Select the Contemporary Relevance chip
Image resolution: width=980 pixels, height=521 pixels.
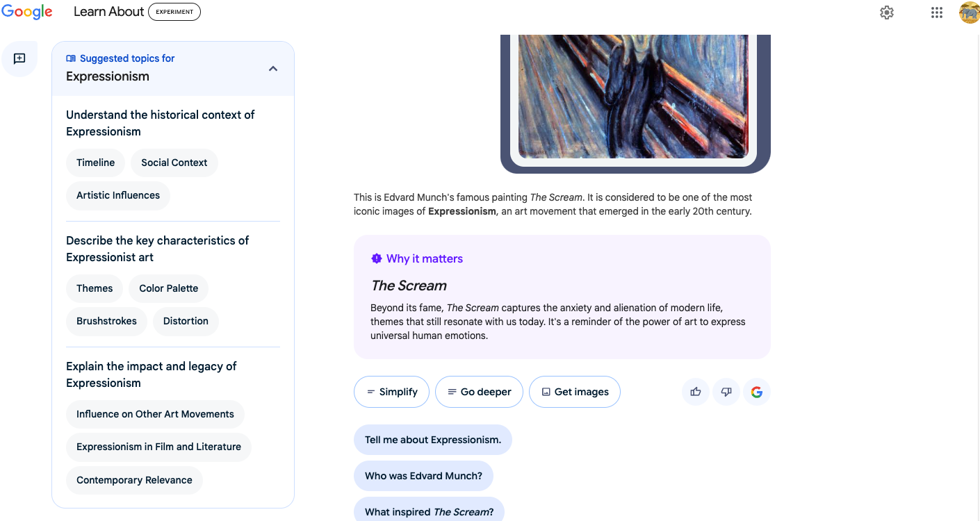134,479
